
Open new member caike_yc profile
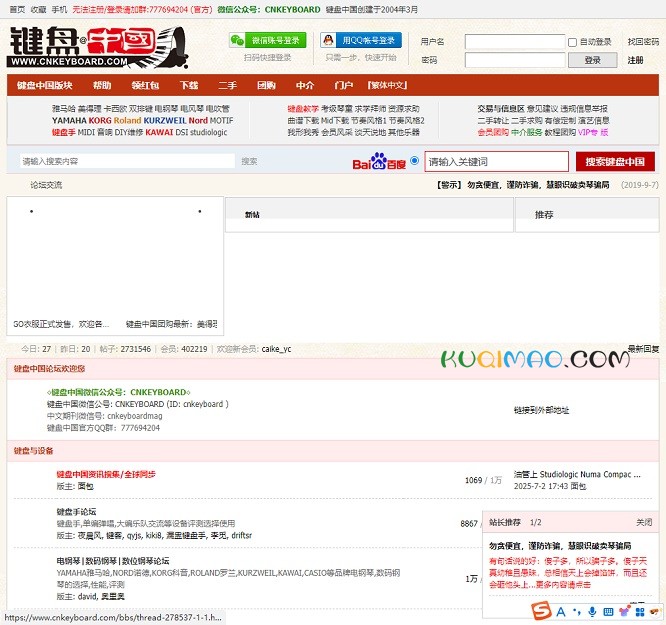tap(277, 349)
